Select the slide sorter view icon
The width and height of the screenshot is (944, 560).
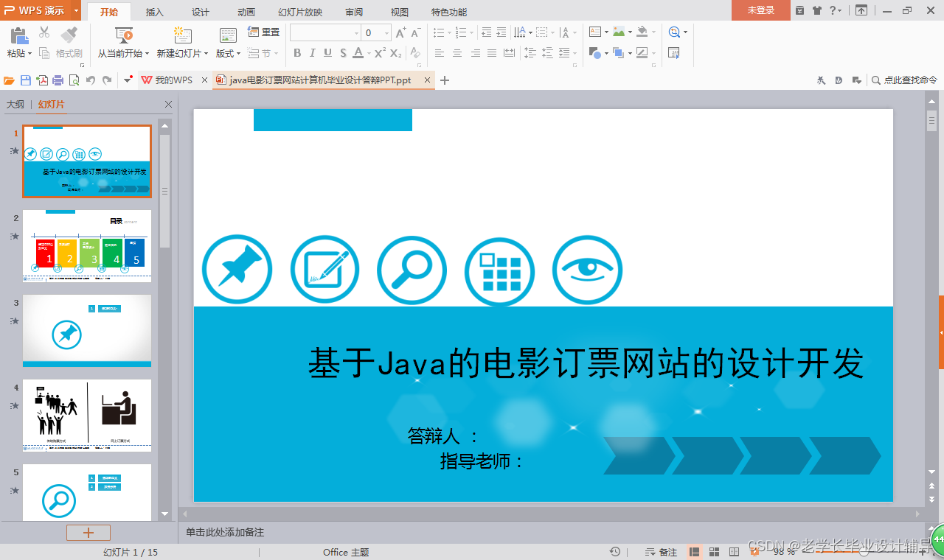(714, 550)
